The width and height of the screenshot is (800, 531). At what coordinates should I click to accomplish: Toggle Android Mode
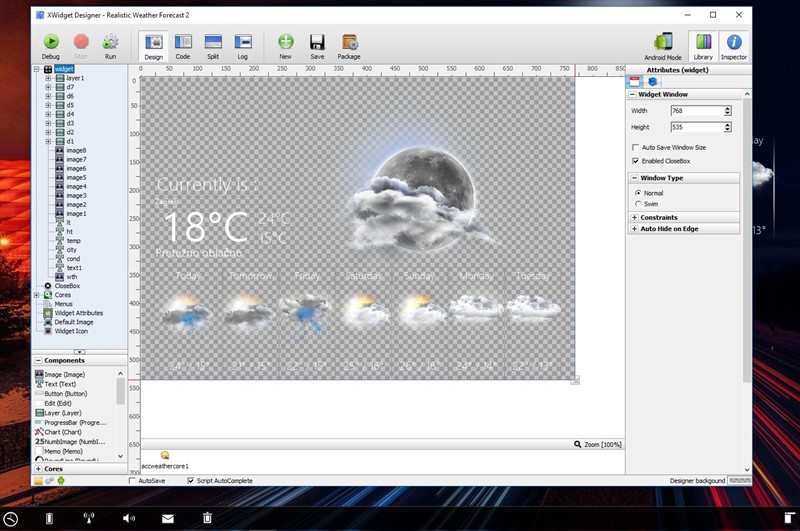pyautogui.click(x=662, y=43)
